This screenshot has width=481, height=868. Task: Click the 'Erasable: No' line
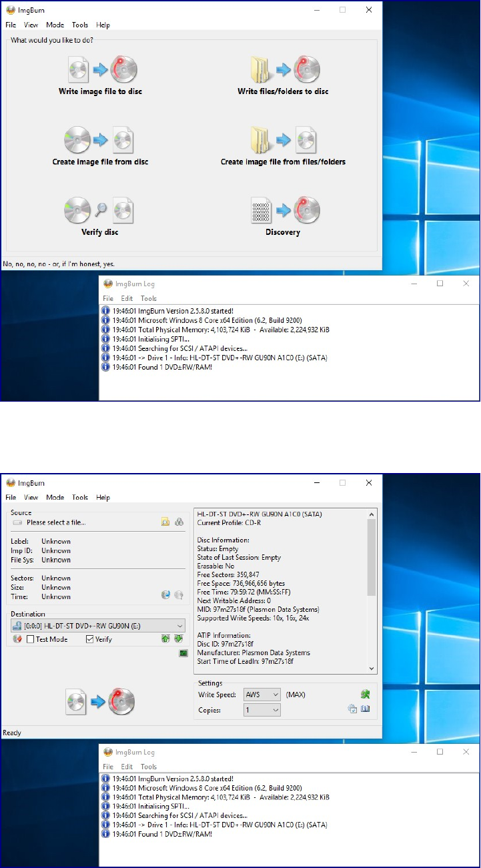tap(215, 566)
